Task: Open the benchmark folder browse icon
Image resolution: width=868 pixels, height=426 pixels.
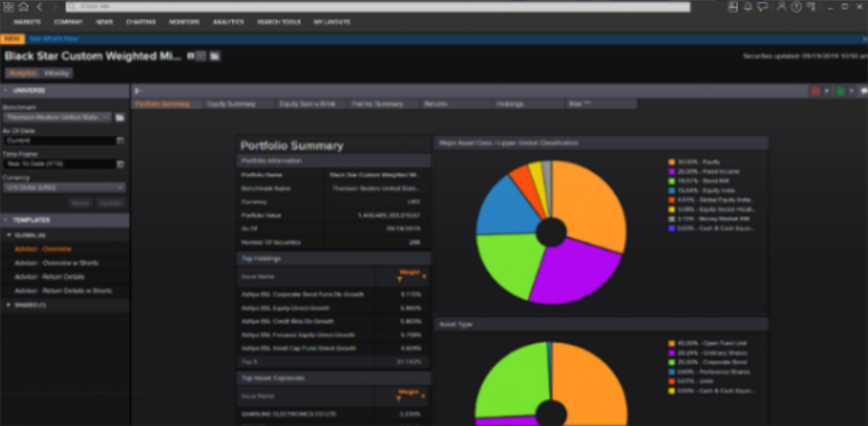Action: coord(120,117)
